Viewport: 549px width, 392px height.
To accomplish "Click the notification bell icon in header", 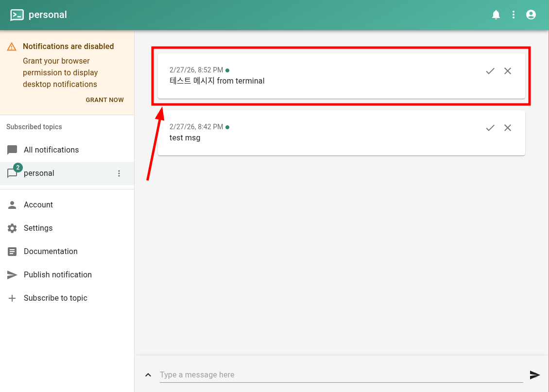I will click(x=496, y=15).
